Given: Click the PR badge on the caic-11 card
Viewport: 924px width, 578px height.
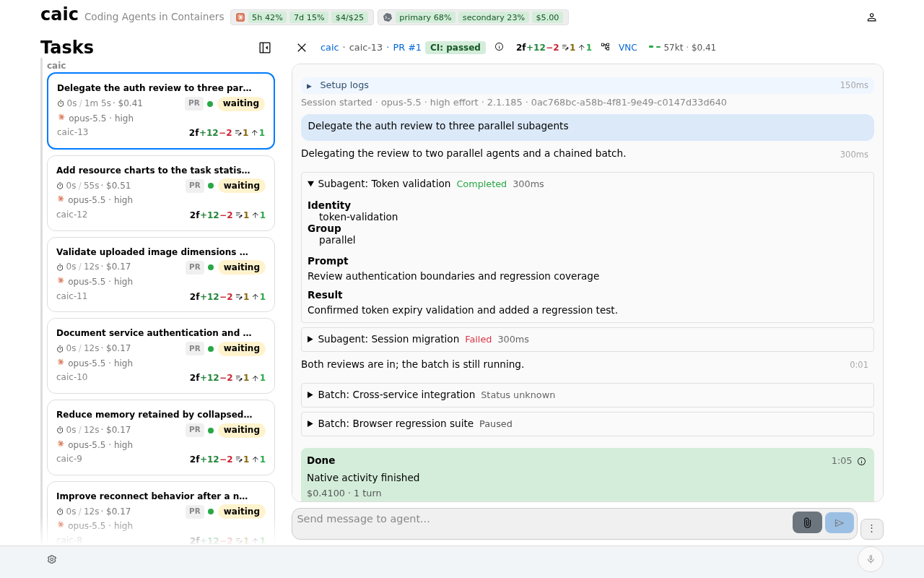Looking at the screenshot, I should click(195, 267).
